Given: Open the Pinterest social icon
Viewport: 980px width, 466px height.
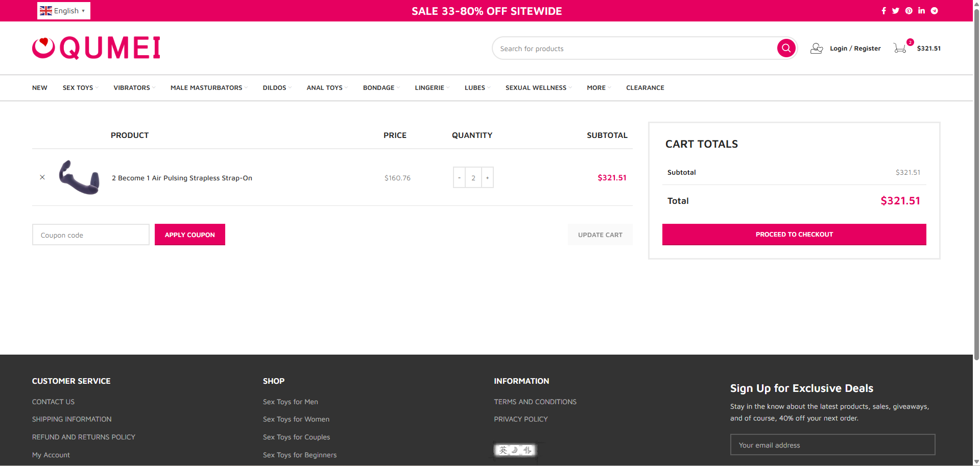Looking at the screenshot, I should 909,11.
